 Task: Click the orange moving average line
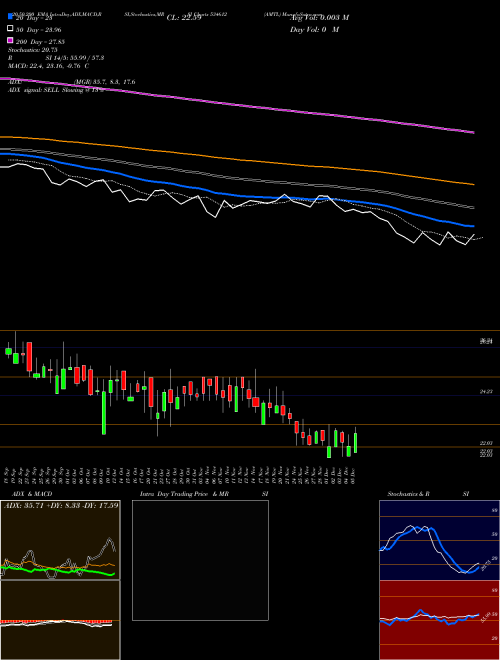[x=236, y=159]
